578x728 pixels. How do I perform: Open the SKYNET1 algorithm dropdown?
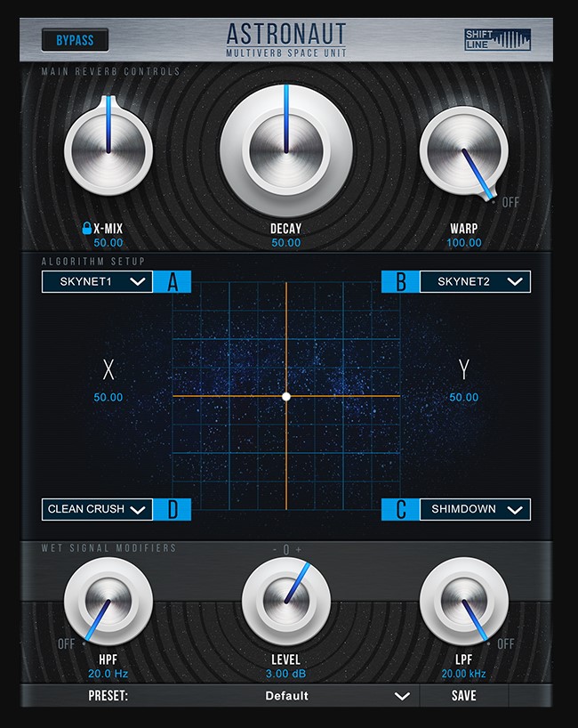point(98,282)
